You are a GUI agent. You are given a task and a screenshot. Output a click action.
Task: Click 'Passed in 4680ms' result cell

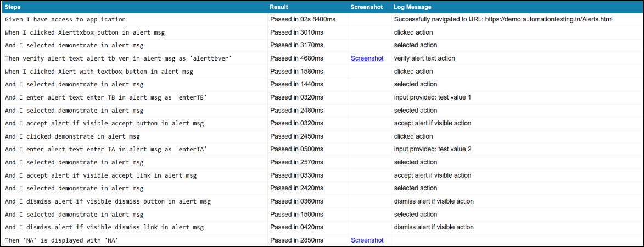(297, 58)
